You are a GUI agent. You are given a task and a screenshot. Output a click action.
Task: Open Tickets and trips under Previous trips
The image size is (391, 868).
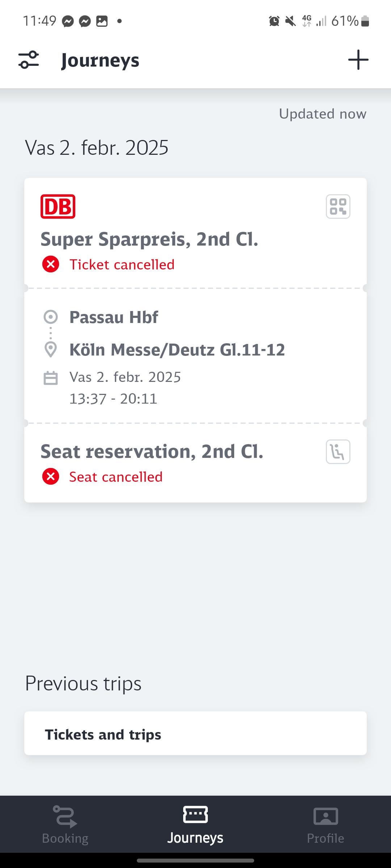[195, 734]
